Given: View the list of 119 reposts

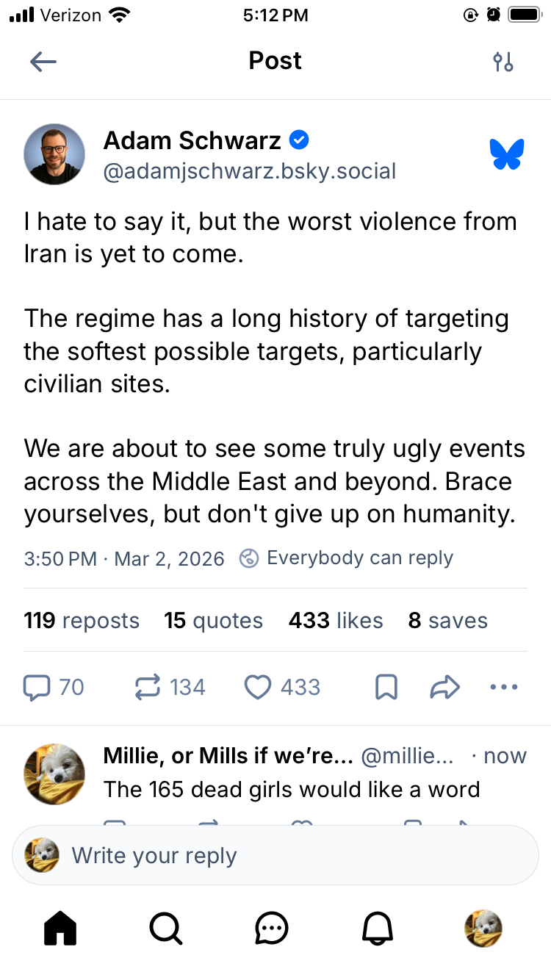Looking at the screenshot, I should (x=82, y=621).
